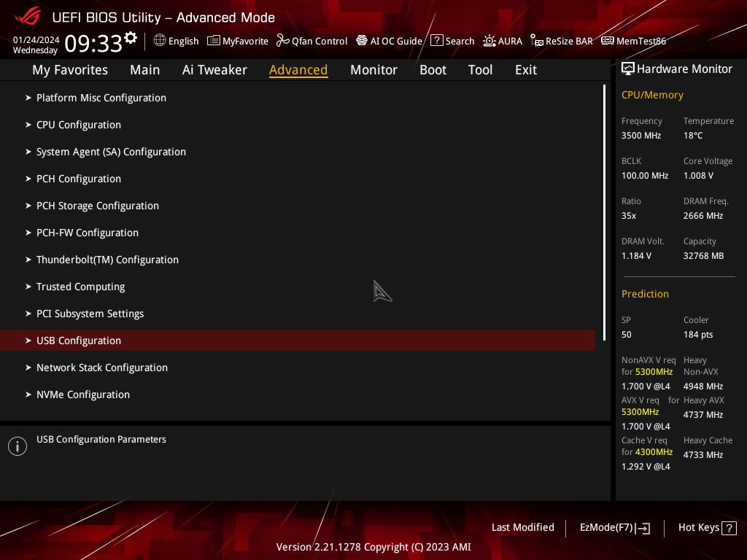Image resolution: width=747 pixels, height=560 pixels.
Task: Open MyFavorite via its list icon
Action: [214, 41]
